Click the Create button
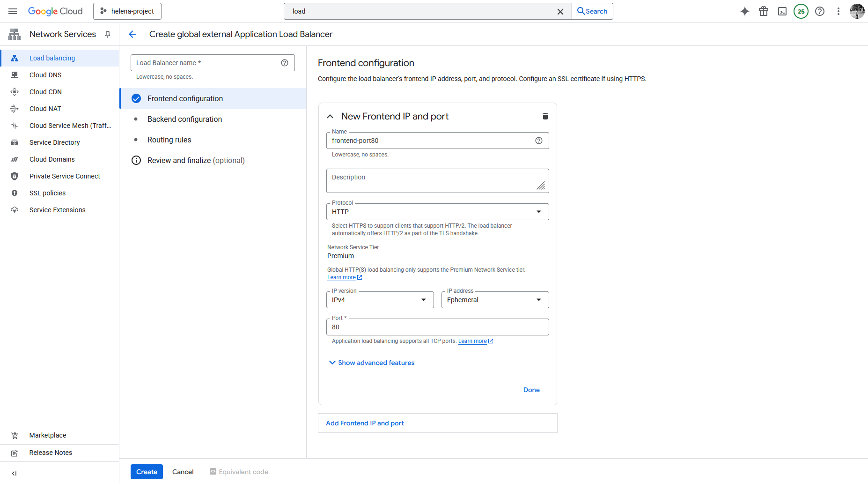The width and height of the screenshot is (868, 483). coord(147,472)
